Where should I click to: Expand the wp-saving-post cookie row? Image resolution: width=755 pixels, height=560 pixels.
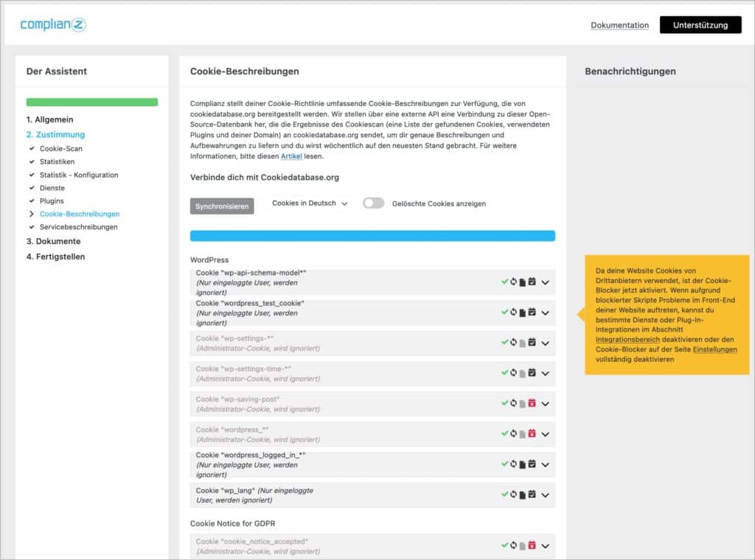[x=545, y=404]
